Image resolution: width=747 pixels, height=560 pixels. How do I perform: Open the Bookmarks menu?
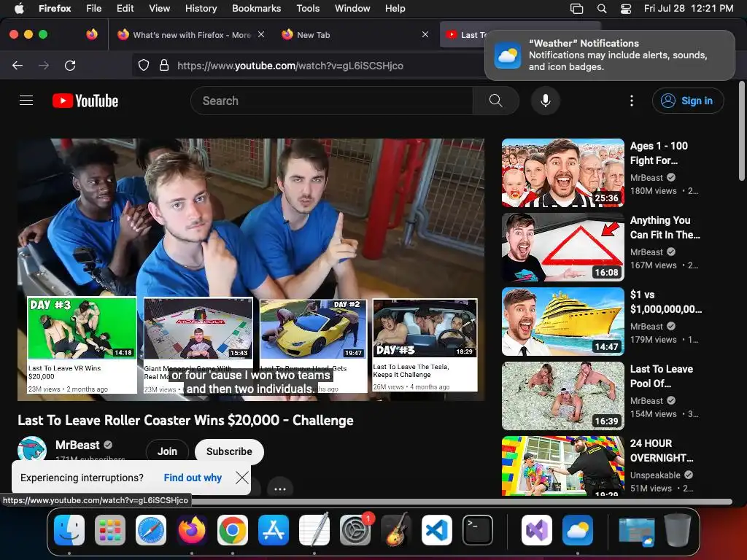pyautogui.click(x=256, y=8)
